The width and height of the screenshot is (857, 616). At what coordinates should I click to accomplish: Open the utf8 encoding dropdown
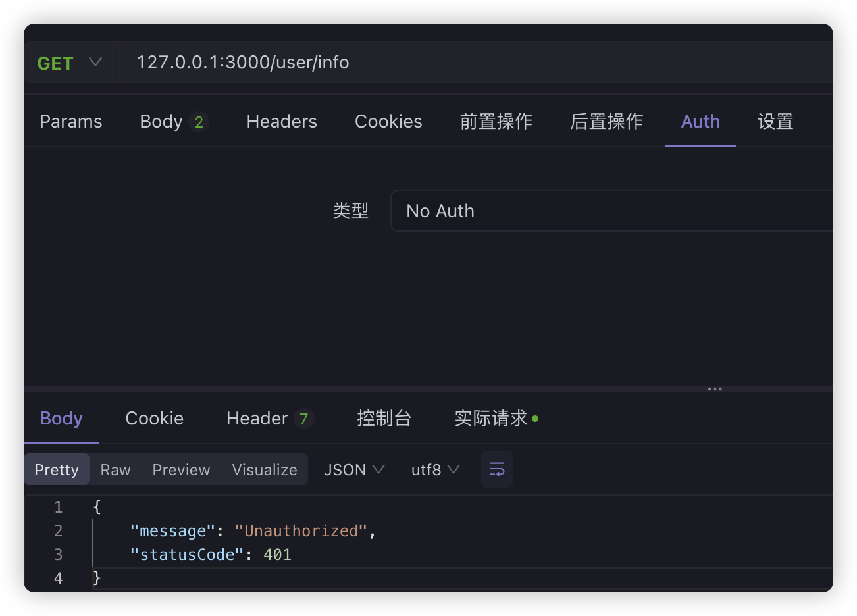click(435, 470)
